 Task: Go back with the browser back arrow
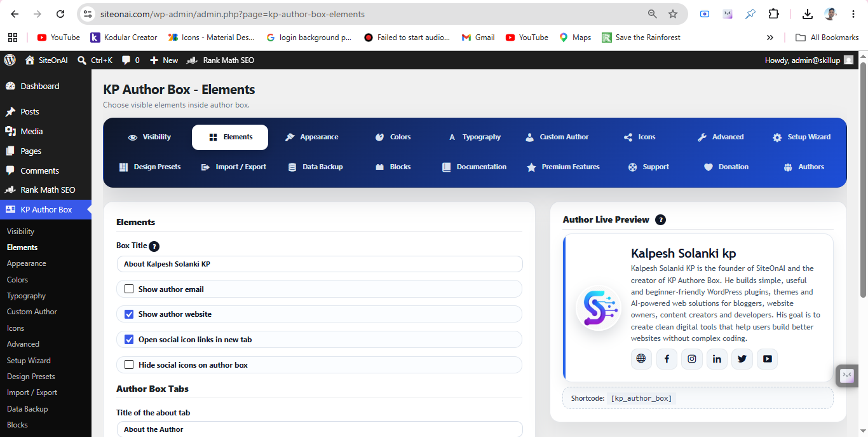pos(15,14)
